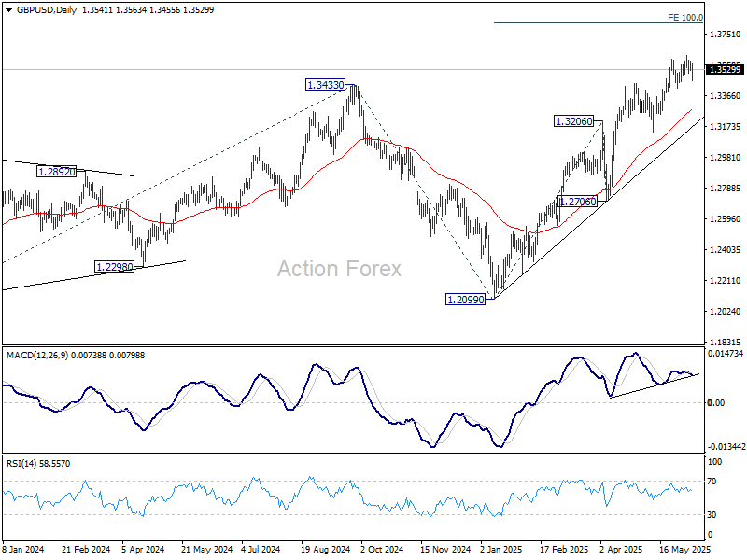Select the 8 Jan 2024 date label
747x560 pixels.
click(22, 549)
